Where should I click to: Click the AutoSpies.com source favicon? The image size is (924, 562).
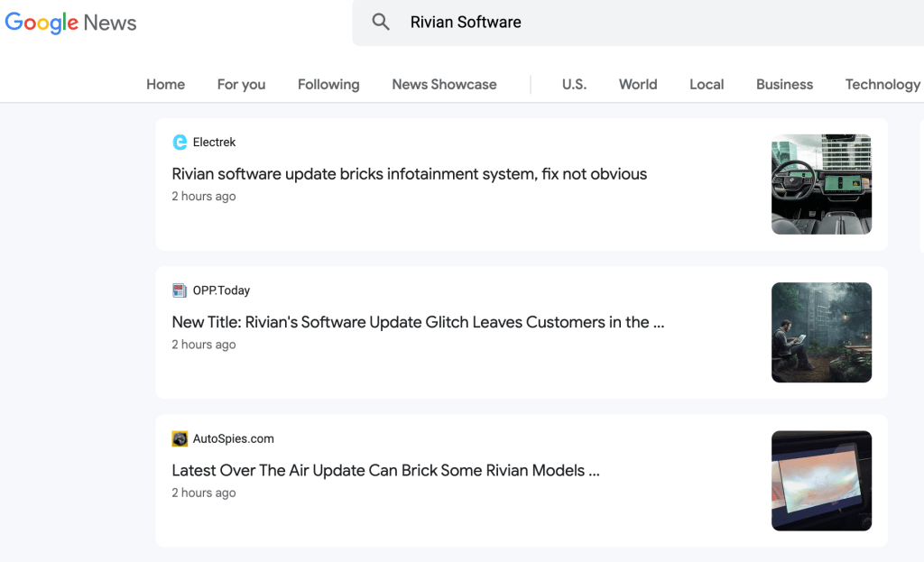click(x=180, y=438)
